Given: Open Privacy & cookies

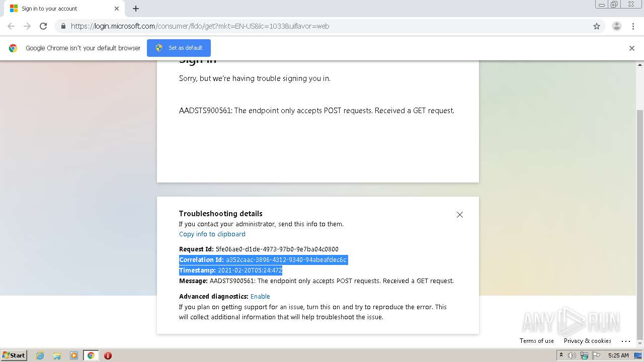Looking at the screenshot, I should [x=588, y=340].
